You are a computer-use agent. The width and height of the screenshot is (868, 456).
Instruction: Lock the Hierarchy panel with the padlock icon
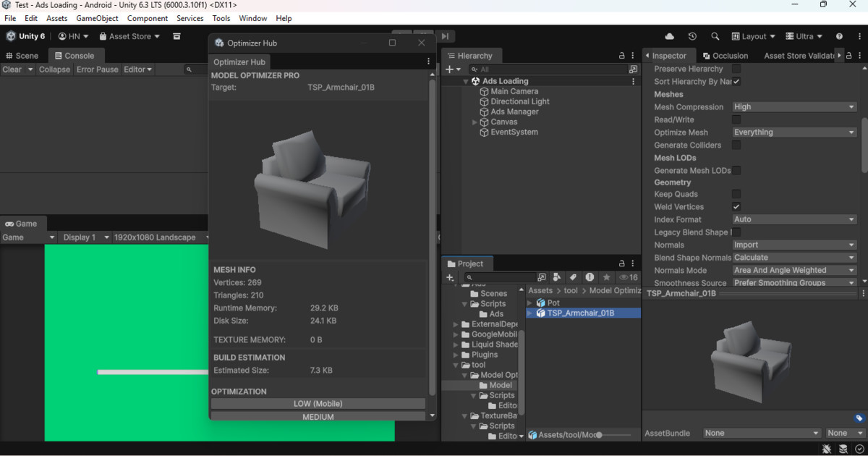[621, 56]
